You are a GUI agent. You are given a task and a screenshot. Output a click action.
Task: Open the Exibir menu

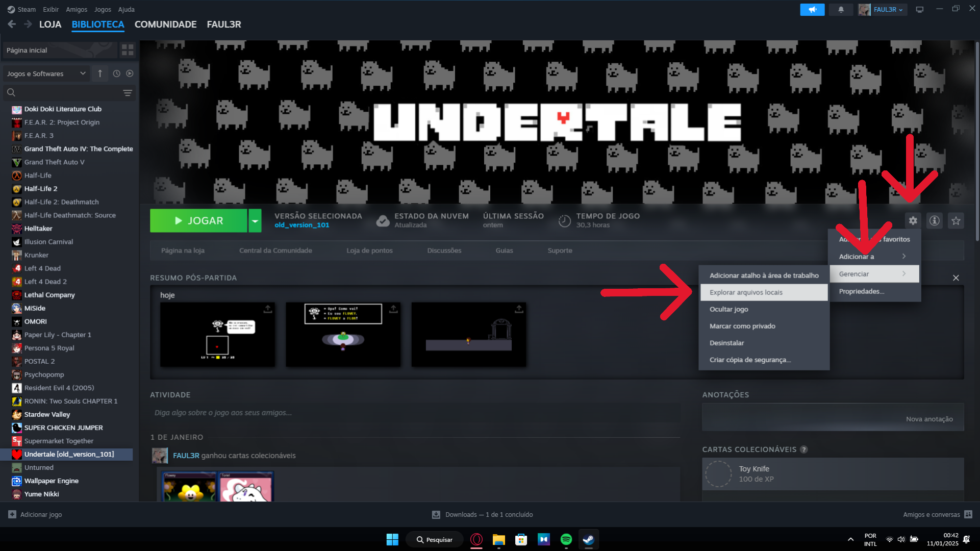(51, 9)
